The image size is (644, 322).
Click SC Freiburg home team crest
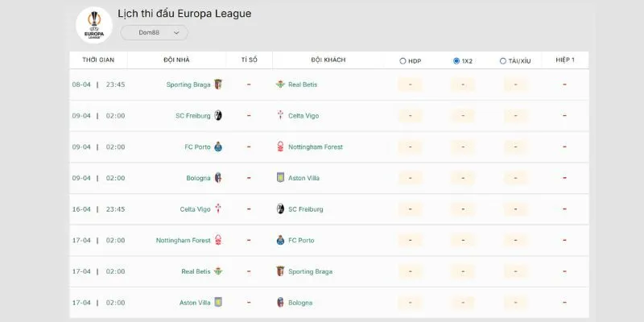click(x=217, y=116)
